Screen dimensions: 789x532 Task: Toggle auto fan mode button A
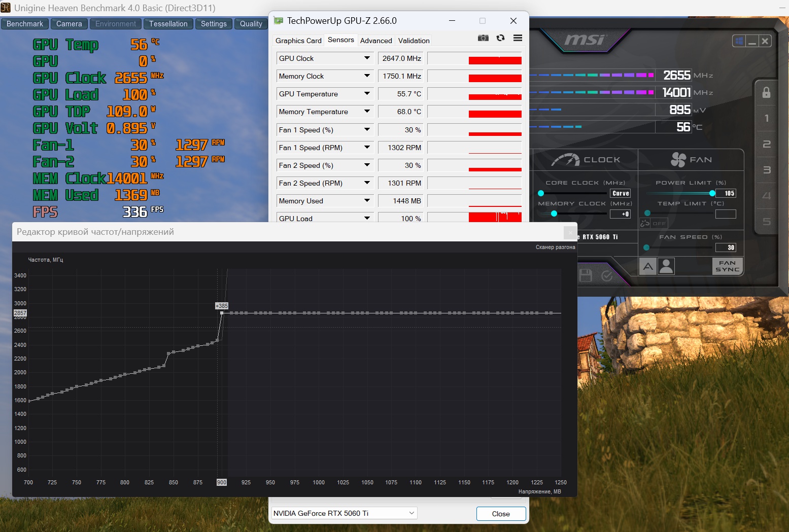tap(648, 266)
